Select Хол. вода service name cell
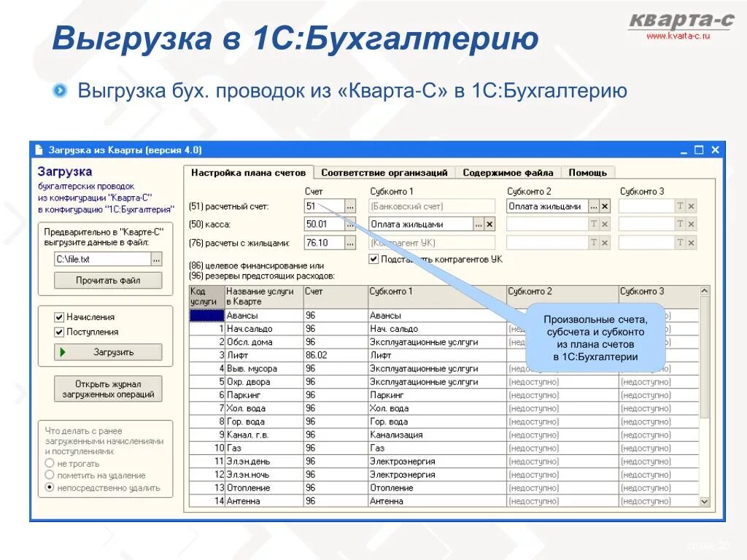Image resolution: width=747 pixels, height=560 pixels. click(x=264, y=408)
